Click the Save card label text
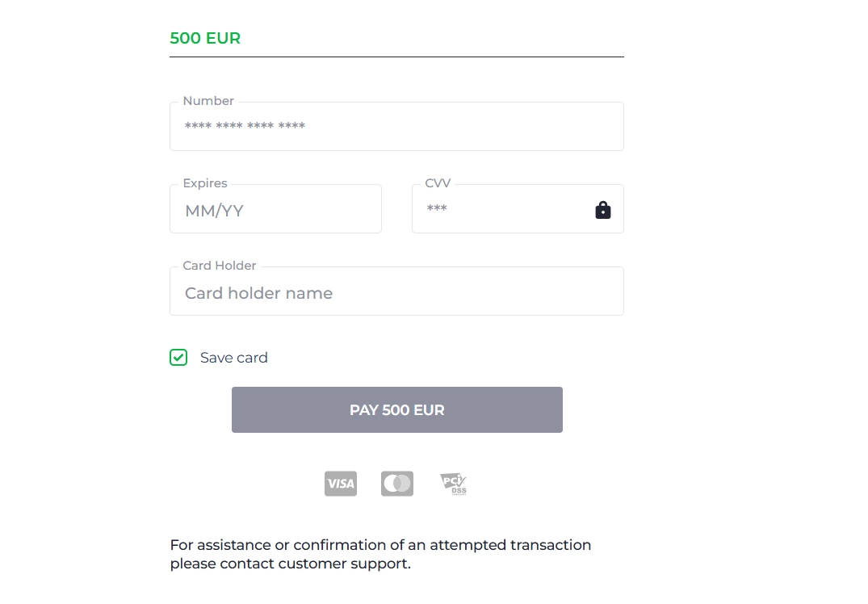The height and width of the screenshot is (604, 868). coord(233,358)
